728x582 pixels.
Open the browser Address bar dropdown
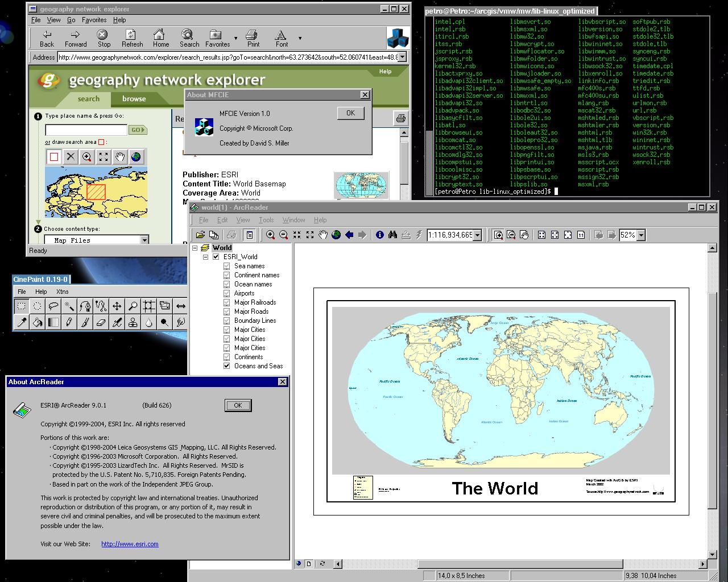coord(403,57)
